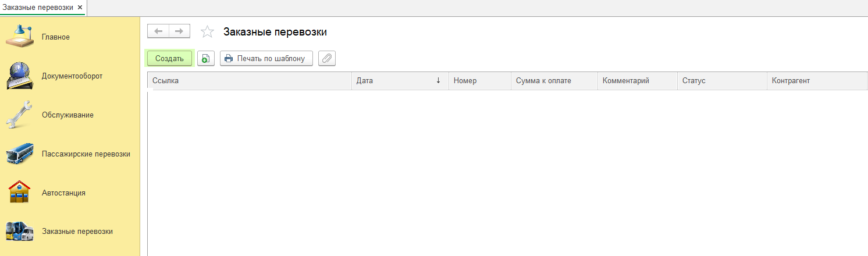Click Печать по шаблону button
The height and width of the screenshot is (256, 868).
pyautogui.click(x=266, y=58)
